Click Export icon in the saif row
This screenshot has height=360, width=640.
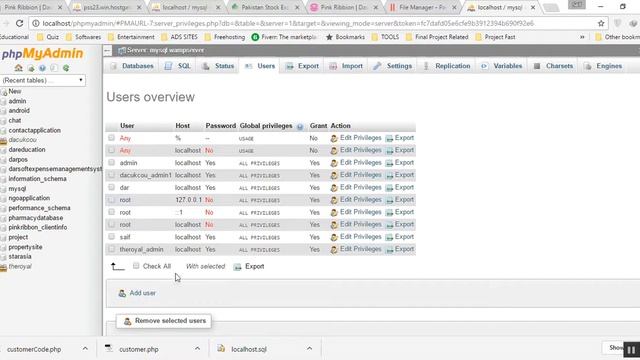(389, 237)
